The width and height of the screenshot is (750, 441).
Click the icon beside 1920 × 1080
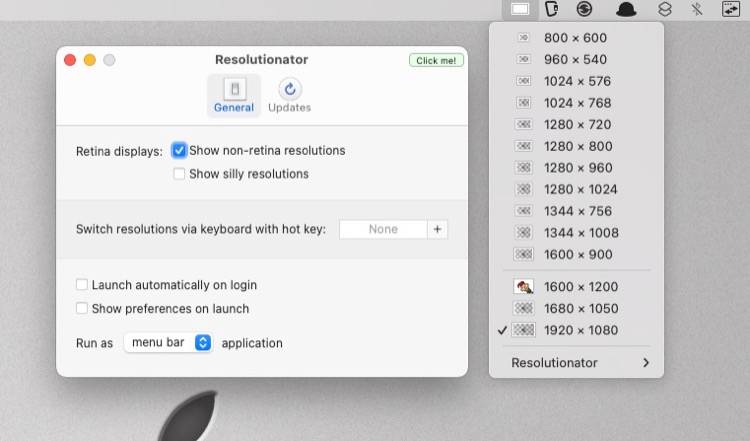(x=523, y=330)
